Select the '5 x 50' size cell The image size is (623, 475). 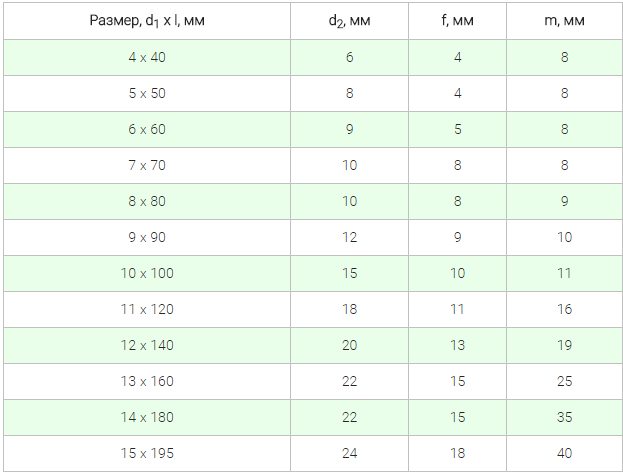(147, 93)
